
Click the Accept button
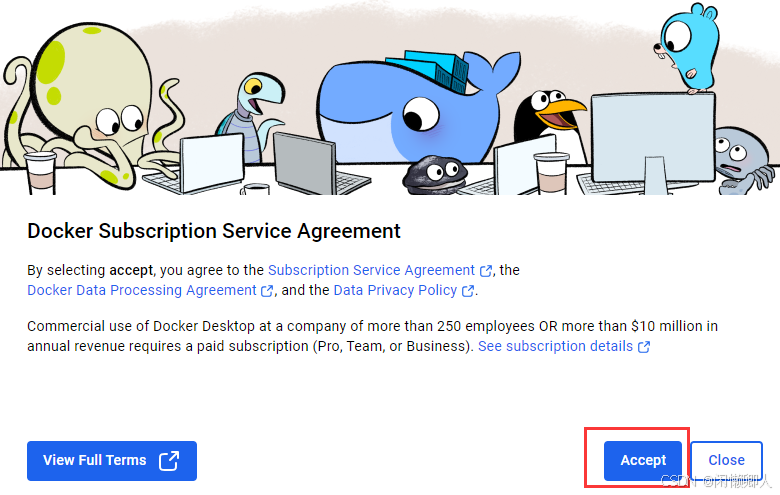pos(643,460)
